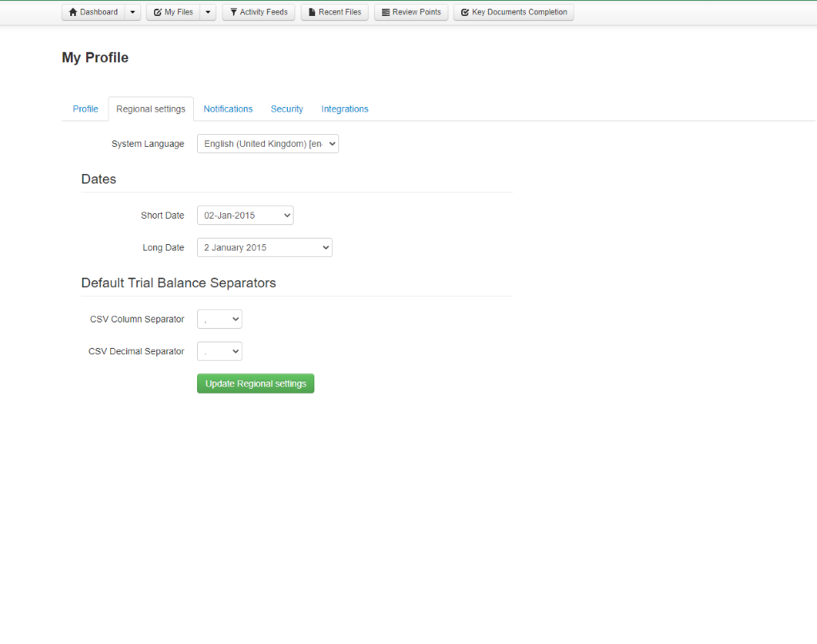The height and width of the screenshot is (644, 817).
Task: Open the Notifications tab
Action: [227, 109]
